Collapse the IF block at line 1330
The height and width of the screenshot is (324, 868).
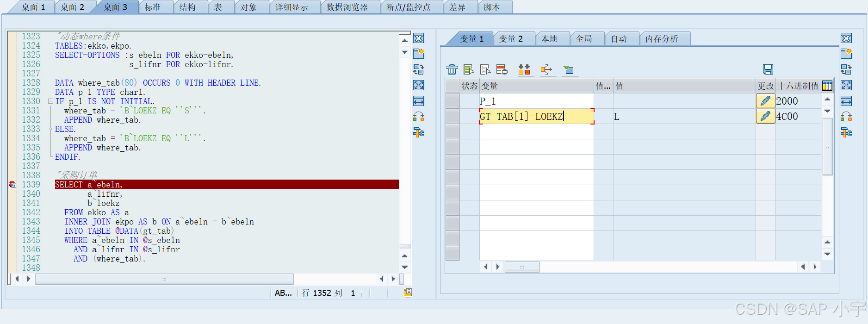(50, 101)
